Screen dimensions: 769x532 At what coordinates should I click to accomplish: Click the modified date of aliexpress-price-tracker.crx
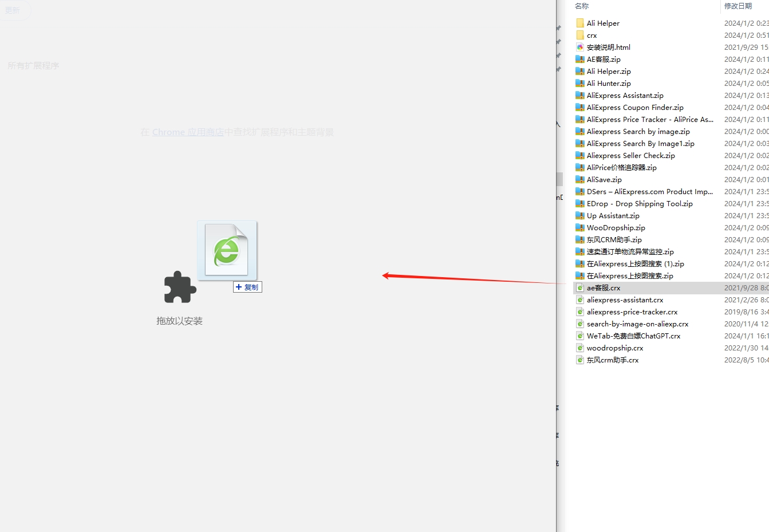(x=746, y=312)
